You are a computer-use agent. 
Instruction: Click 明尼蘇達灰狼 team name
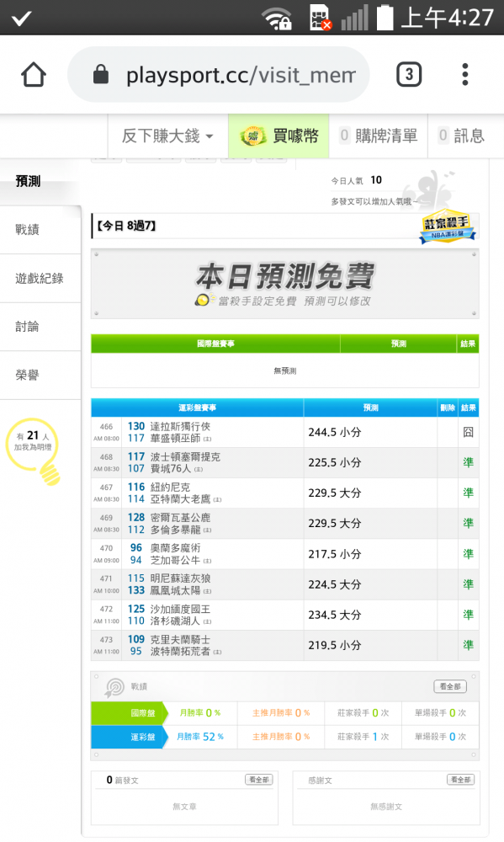tap(180, 578)
